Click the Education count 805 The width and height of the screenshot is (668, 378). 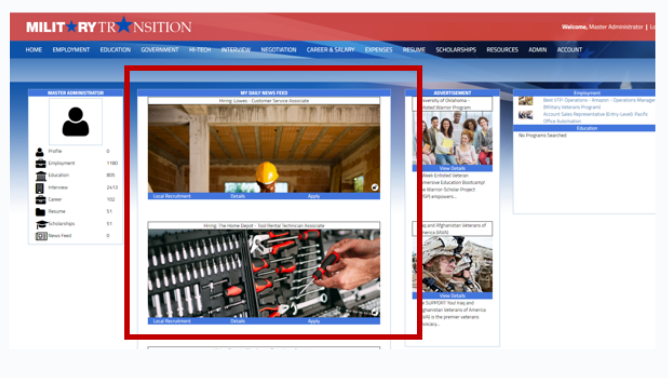tap(111, 175)
